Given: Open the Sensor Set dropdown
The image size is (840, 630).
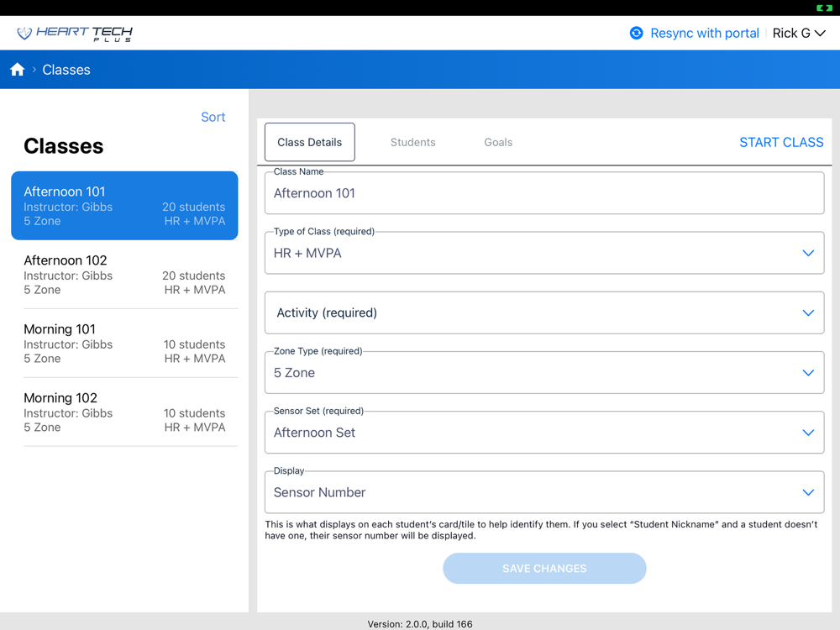Looking at the screenshot, I should pos(544,433).
